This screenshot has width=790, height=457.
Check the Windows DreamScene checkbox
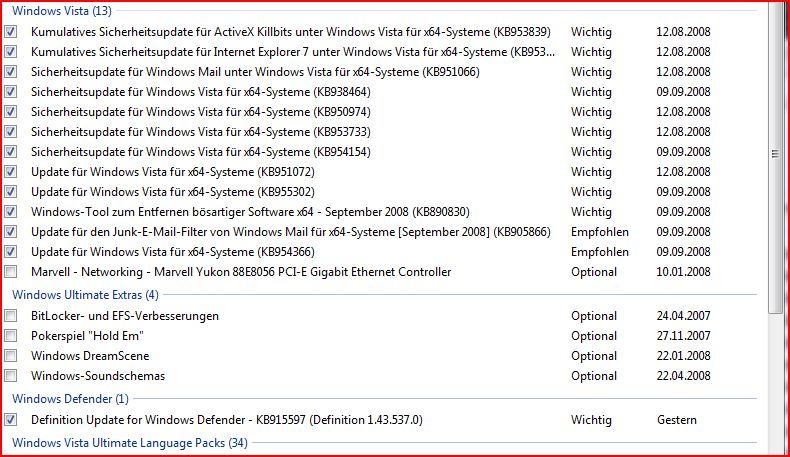(x=11, y=356)
